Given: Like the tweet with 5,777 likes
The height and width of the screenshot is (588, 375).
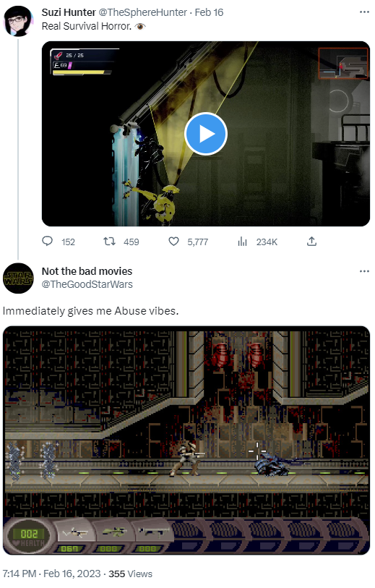Looking at the screenshot, I should pyautogui.click(x=173, y=241).
